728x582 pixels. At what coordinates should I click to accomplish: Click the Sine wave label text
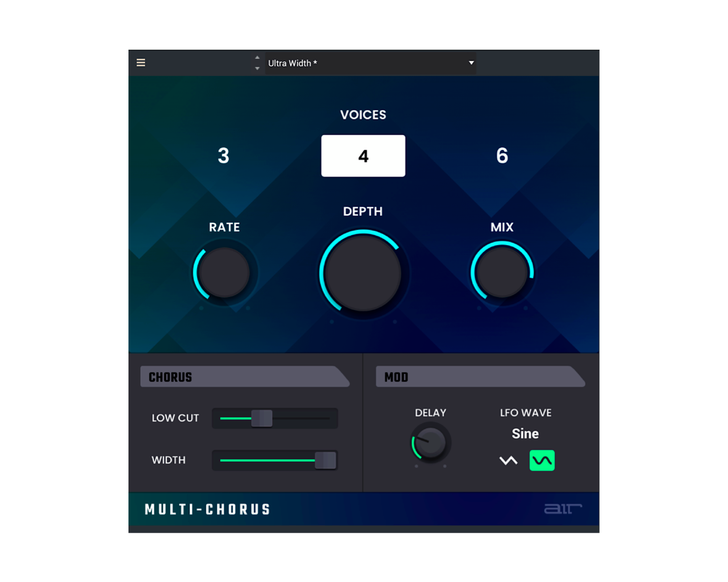(525, 434)
